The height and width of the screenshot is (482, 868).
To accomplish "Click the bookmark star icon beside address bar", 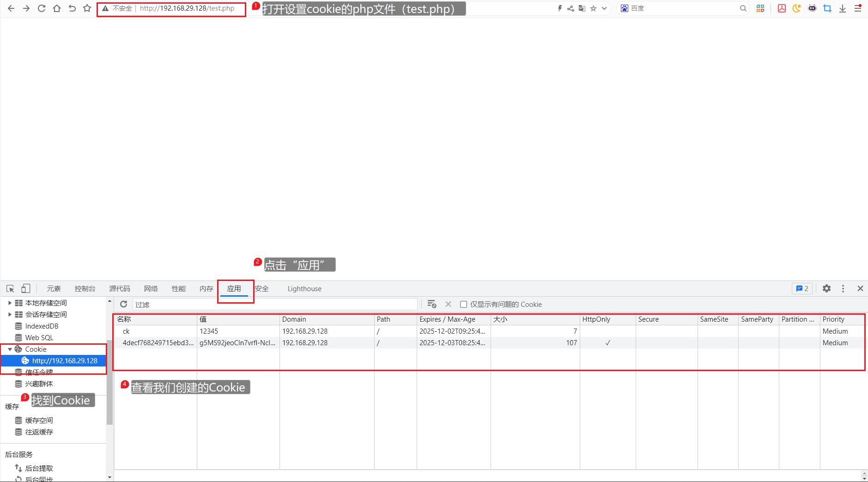I will 87,8.
